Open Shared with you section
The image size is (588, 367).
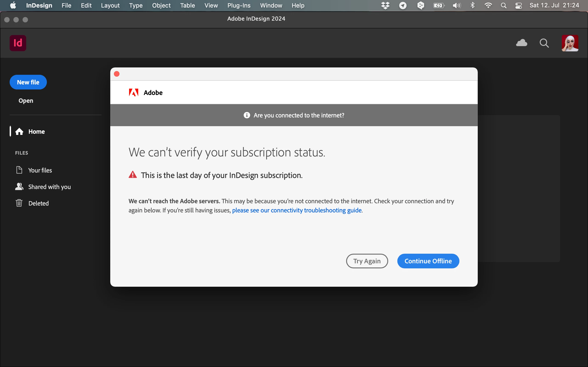click(49, 187)
